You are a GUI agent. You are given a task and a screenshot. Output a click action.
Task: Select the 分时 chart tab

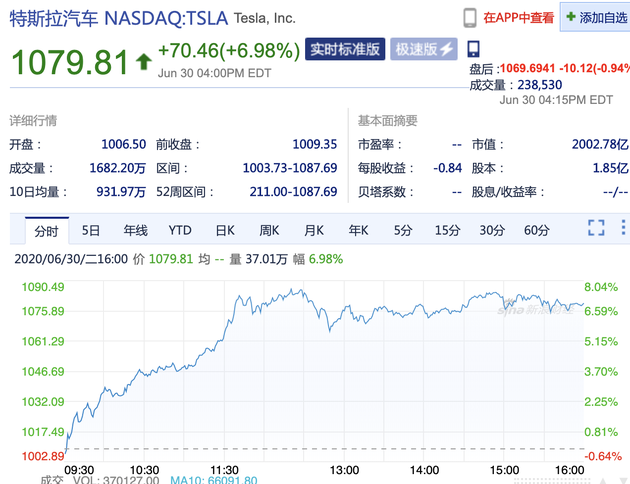pos(47,231)
